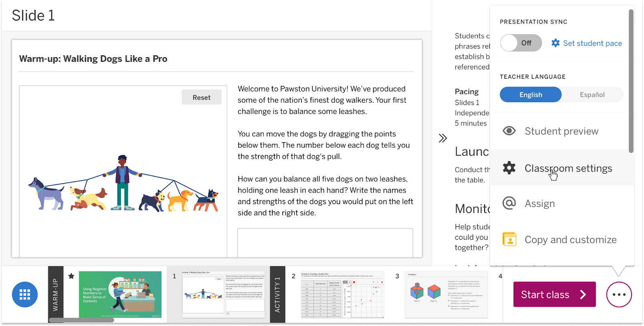Click the three-dots more options button
Screen dimensions: 644x326
click(x=619, y=295)
